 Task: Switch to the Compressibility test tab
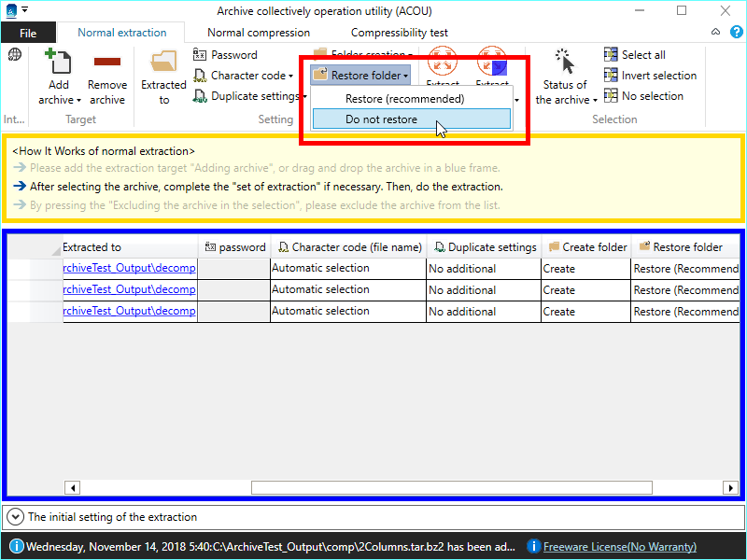click(399, 33)
